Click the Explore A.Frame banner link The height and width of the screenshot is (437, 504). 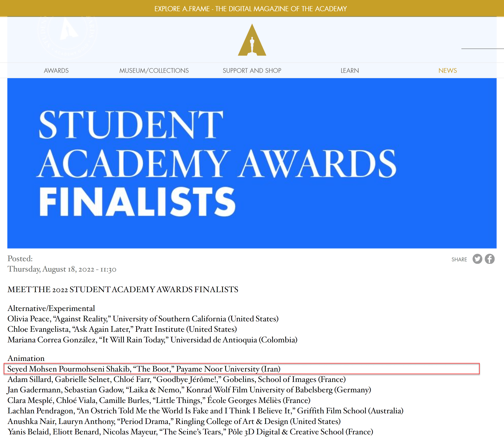[x=250, y=9]
